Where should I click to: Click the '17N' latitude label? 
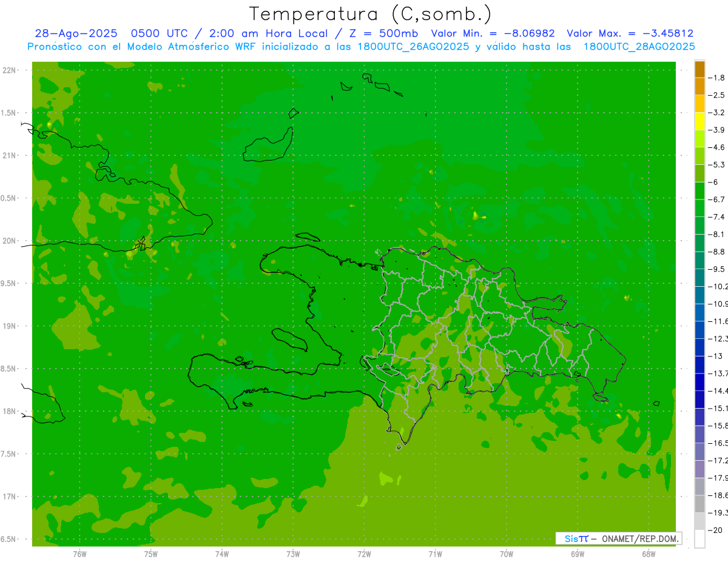tap(9, 497)
